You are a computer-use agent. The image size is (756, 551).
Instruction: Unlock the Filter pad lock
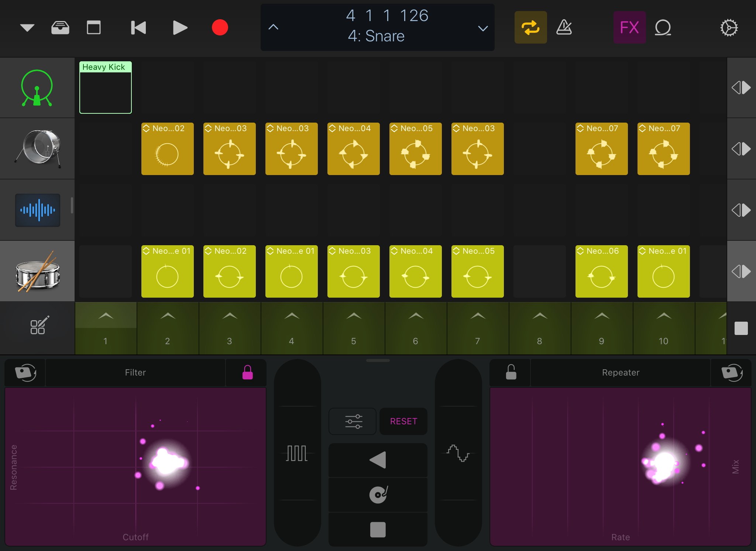(x=247, y=372)
